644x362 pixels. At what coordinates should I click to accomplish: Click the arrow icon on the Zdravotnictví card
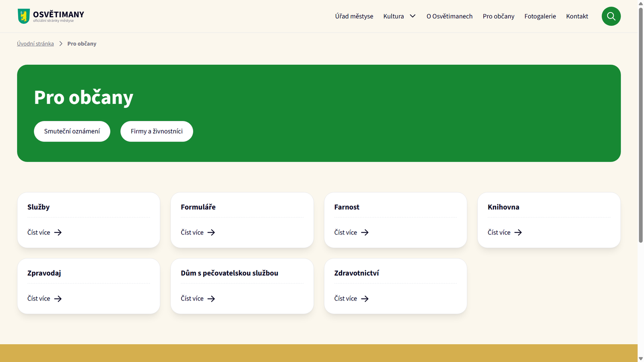(x=365, y=298)
